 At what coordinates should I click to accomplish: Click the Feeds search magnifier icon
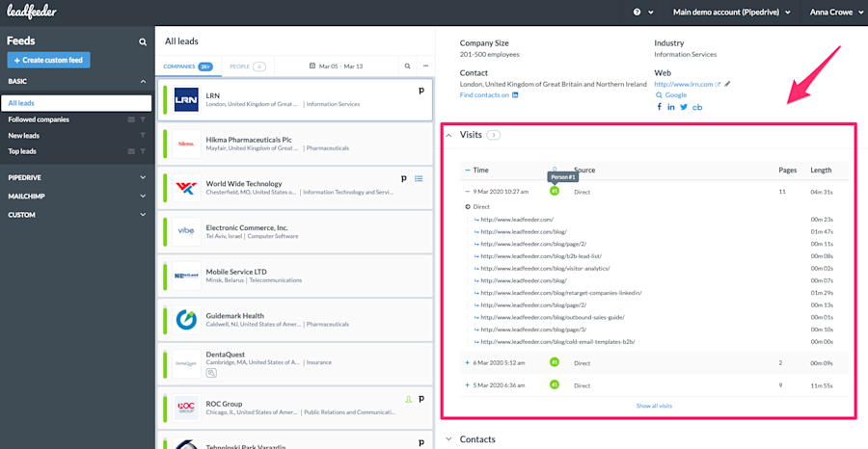coord(143,41)
